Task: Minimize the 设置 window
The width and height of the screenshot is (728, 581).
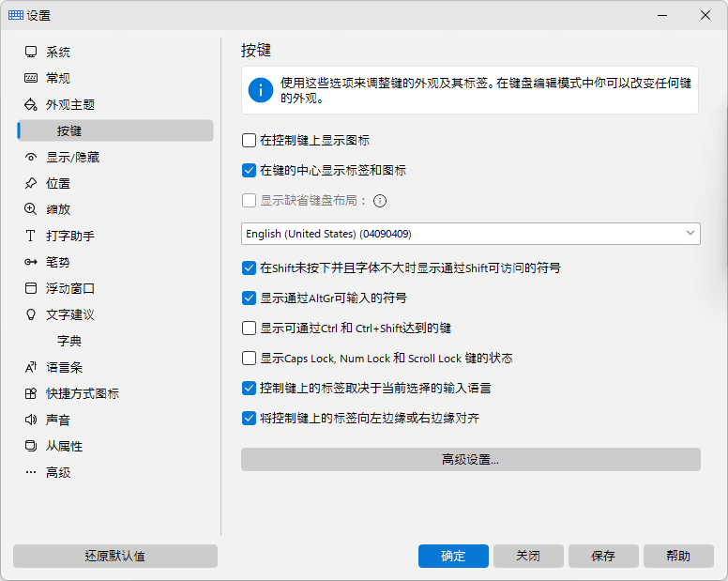Action: tap(662, 15)
